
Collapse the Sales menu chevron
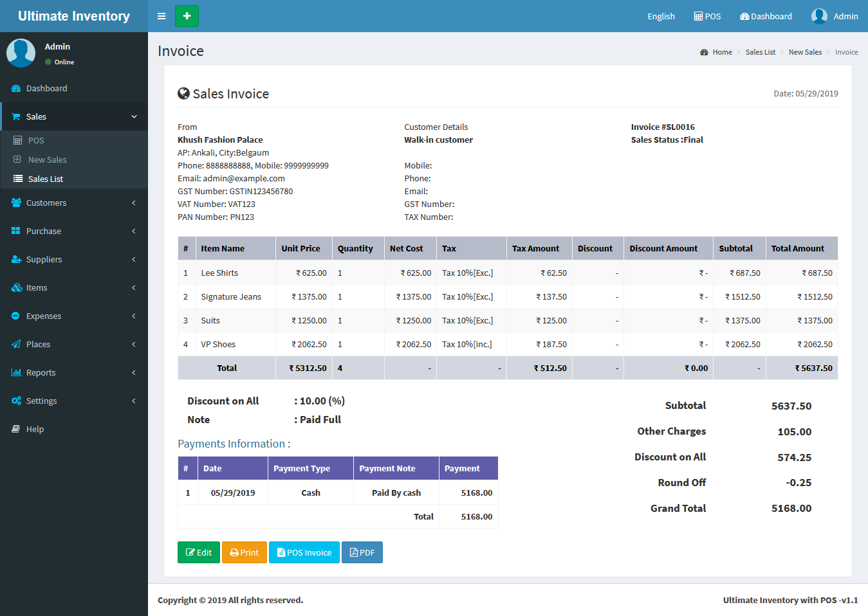(134, 117)
